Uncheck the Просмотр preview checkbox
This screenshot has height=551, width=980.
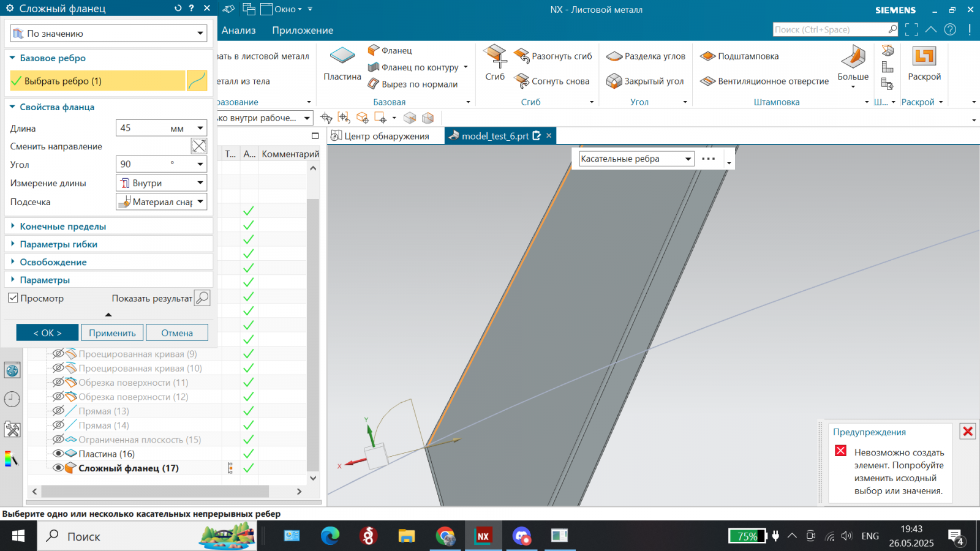pos(13,298)
